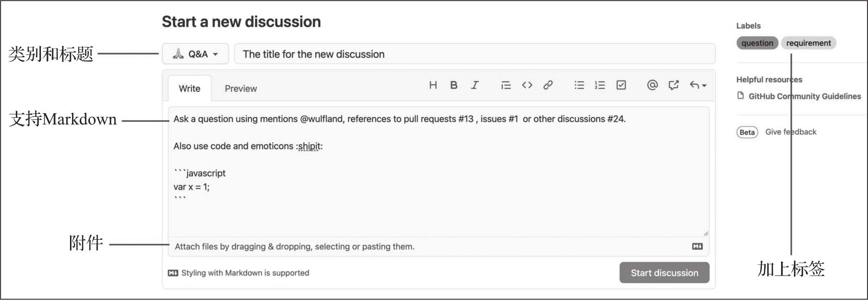Image resolution: width=868 pixels, height=300 pixels.
Task: Insert a bulleted list
Action: point(579,85)
